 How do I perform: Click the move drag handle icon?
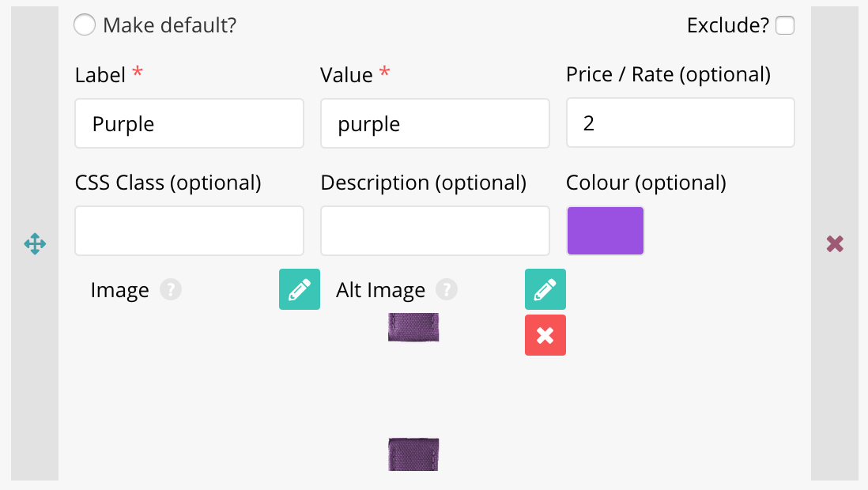pyautogui.click(x=35, y=243)
